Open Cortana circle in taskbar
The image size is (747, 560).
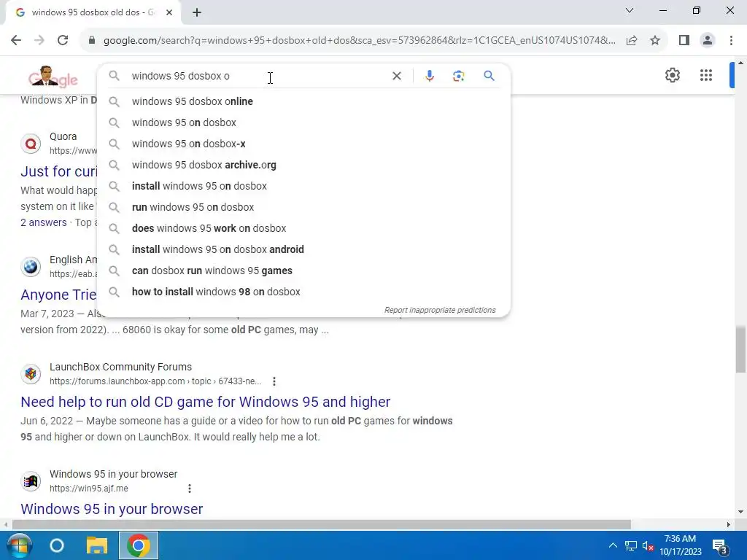coord(57,545)
